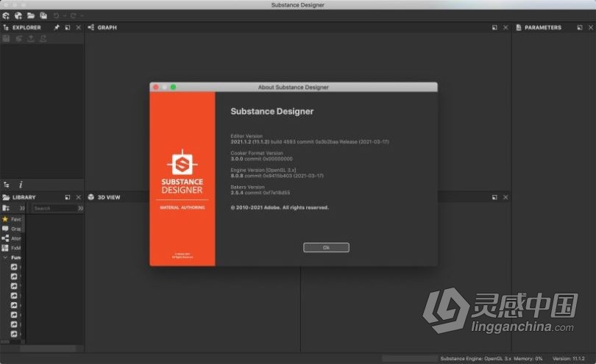Open the redo history dropdown arrow
Viewport: 596px width, 364px height.
click(82, 15)
